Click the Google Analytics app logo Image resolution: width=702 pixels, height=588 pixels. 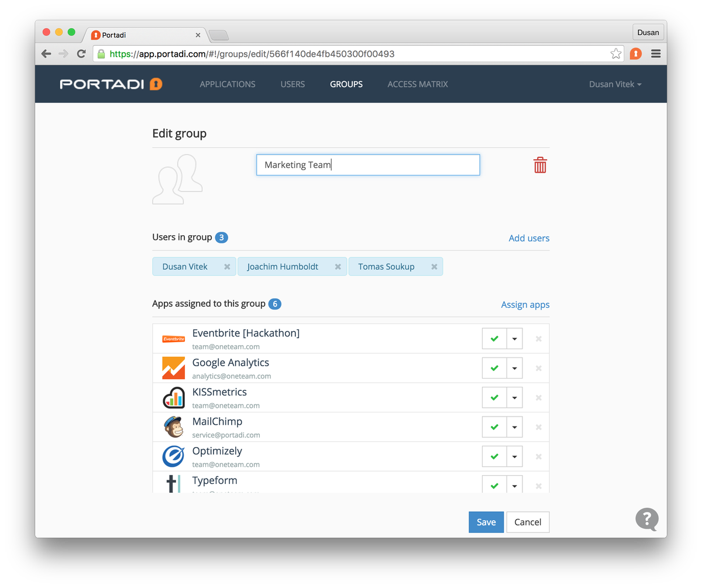[x=174, y=368]
